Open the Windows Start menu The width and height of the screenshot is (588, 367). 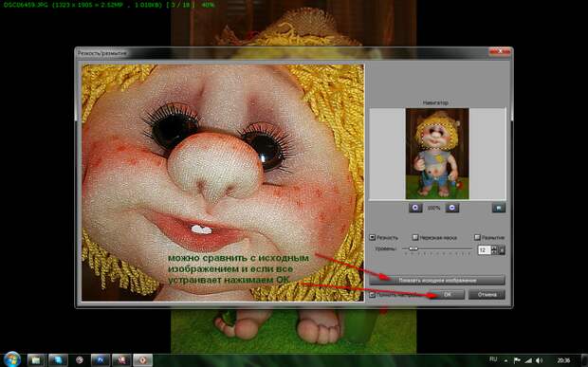(x=12, y=359)
